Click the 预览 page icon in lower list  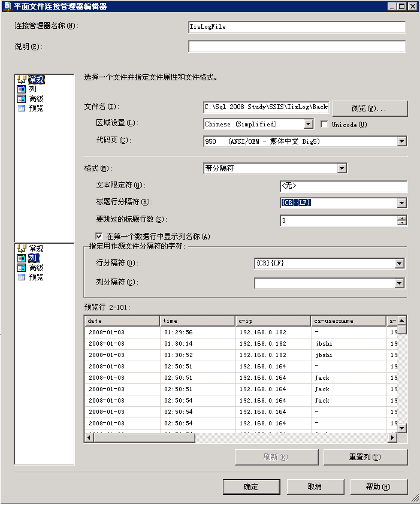click(x=21, y=277)
